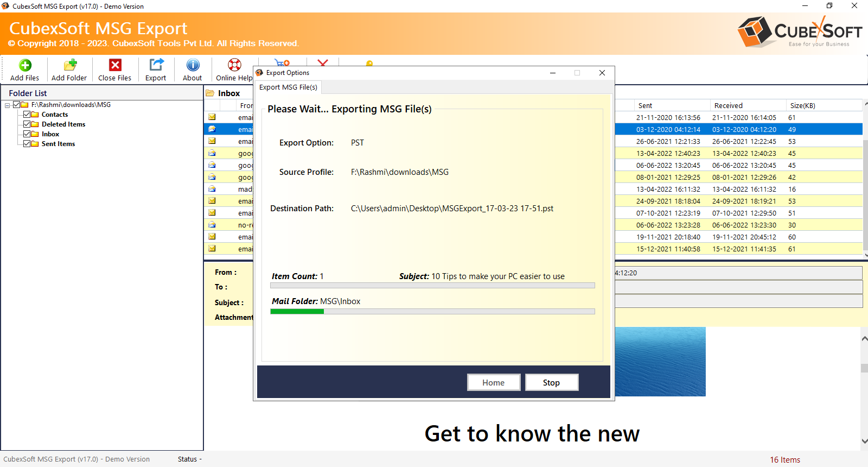The width and height of the screenshot is (868, 467).
Task: Click the Folder List panel header
Action: click(102, 93)
